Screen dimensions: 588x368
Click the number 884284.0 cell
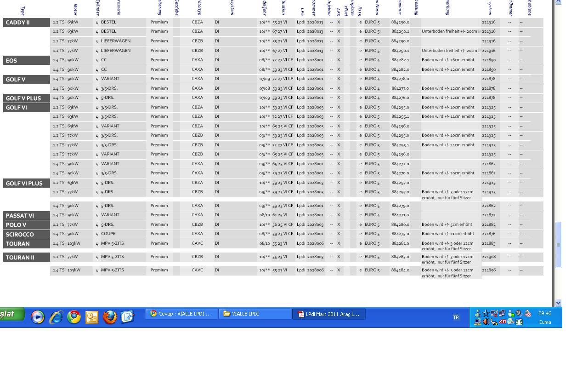click(x=400, y=270)
